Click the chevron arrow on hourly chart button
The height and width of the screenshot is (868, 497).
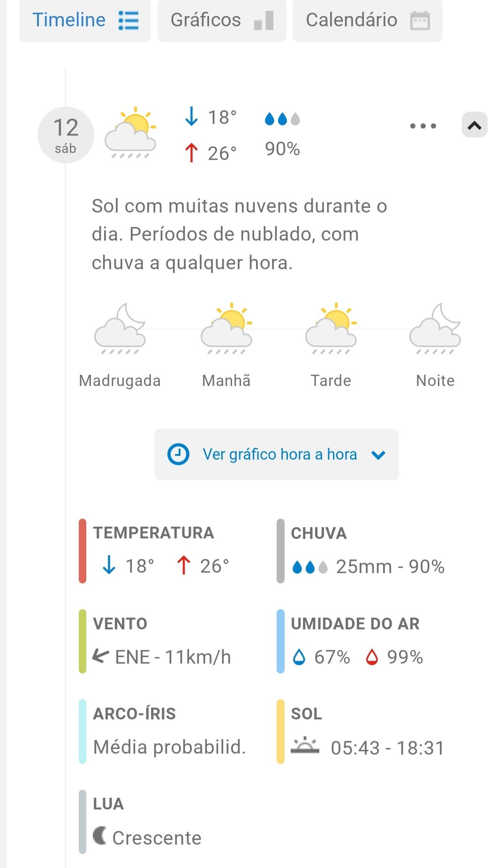click(378, 454)
